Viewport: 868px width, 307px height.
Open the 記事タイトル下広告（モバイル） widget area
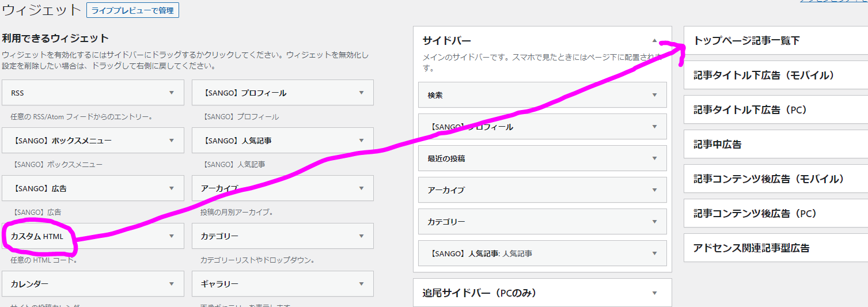tap(776, 75)
